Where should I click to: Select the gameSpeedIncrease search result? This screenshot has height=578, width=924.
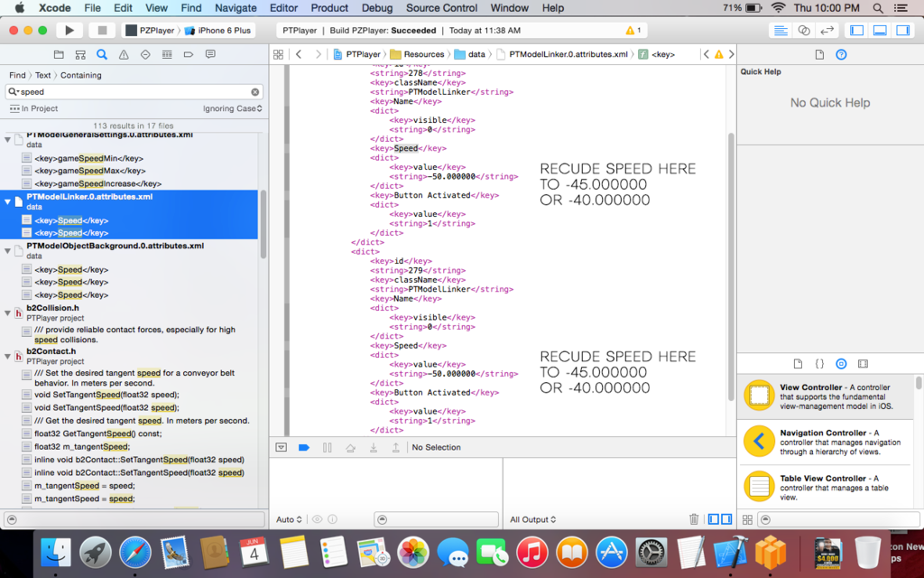point(97,183)
